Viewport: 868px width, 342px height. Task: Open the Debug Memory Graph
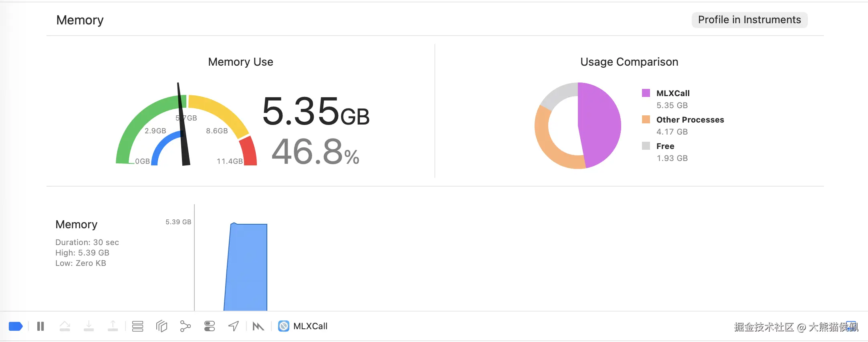(185, 326)
